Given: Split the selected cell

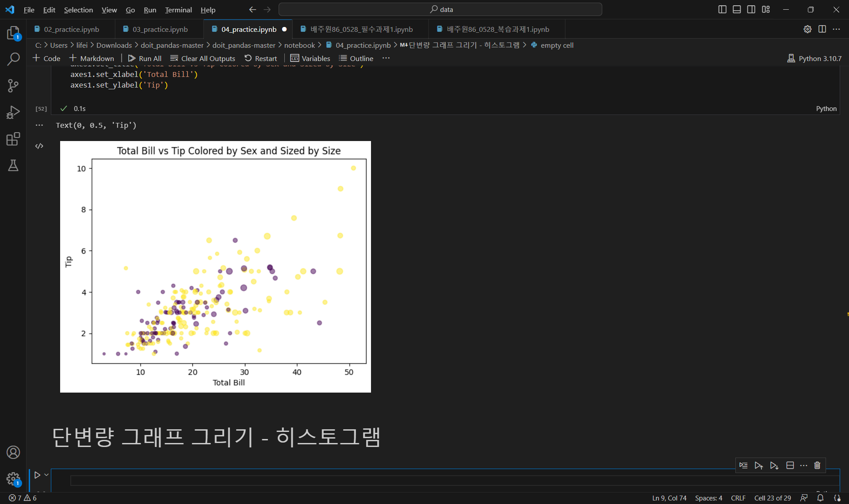Looking at the screenshot, I should pyautogui.click(x=790, y=466).
